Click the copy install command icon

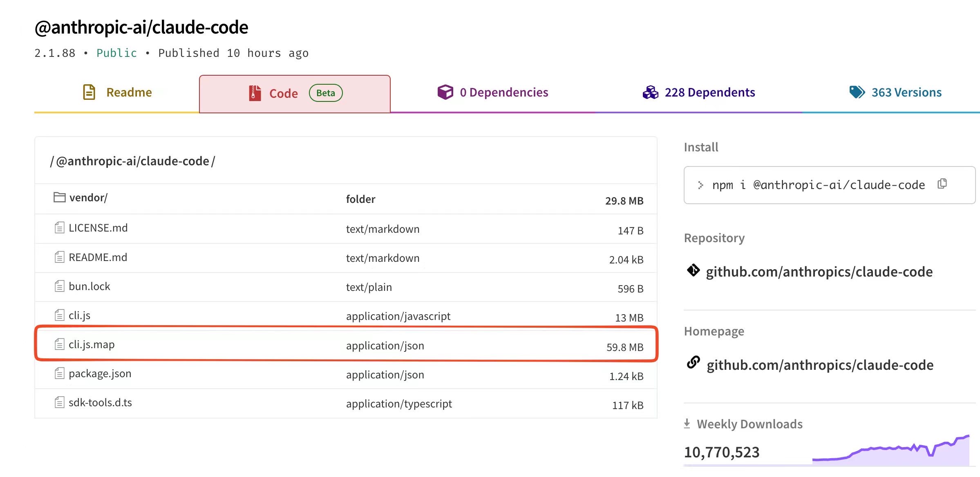(942, 184)
